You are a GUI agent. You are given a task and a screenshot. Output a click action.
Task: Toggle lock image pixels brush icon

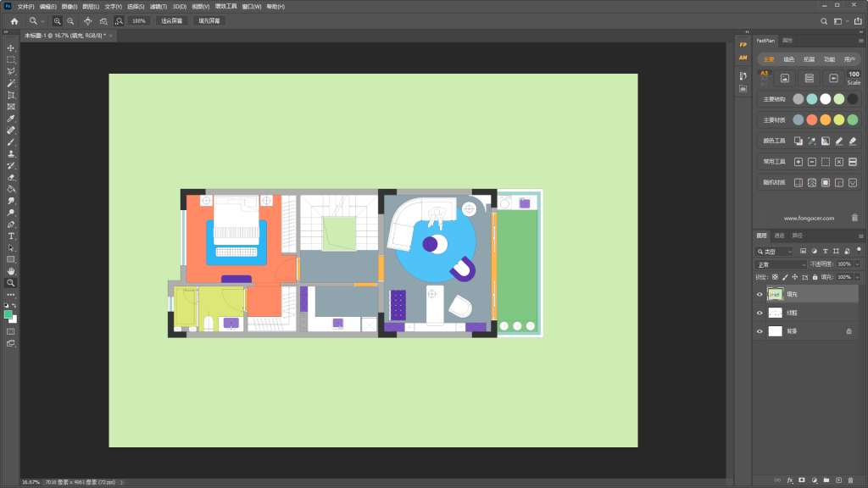tap(785, 277)
